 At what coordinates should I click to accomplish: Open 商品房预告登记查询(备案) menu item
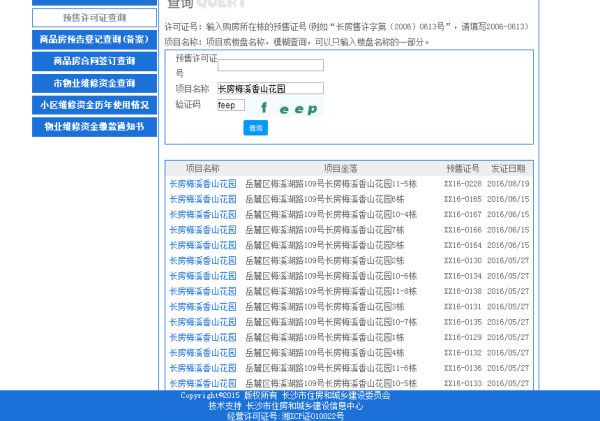94,39
